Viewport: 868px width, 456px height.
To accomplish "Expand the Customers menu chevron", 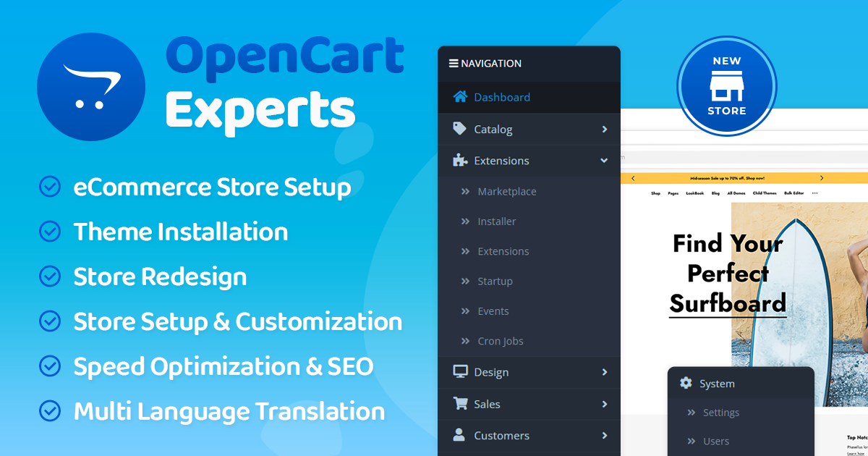I will pos(605,436).
